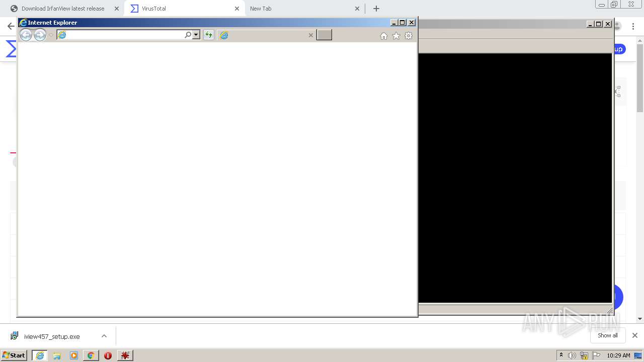644x362 pixels.
Task: Close the New Tab Chrome tab
Action: point(357,9)
